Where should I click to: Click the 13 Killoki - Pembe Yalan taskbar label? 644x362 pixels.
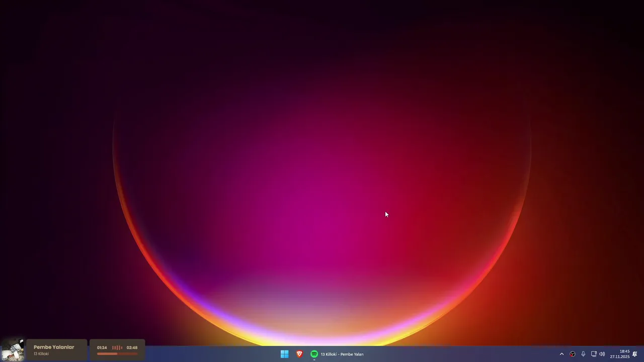tap(342, 354)
